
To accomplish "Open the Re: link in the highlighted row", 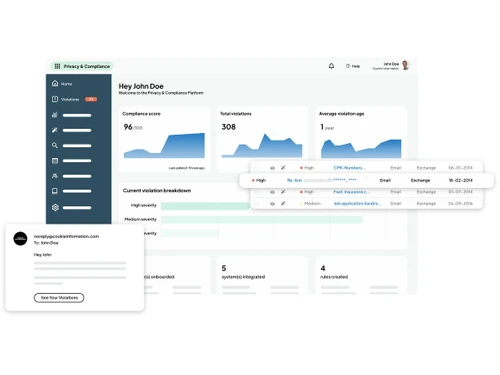I will [322, 180].
